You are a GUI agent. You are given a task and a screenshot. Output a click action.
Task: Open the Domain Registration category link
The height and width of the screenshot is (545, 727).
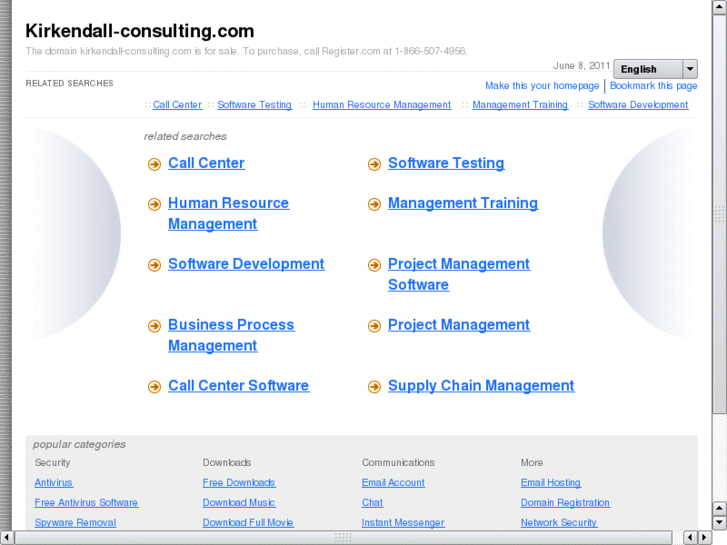pyautogui.click(x=565, y=503)
